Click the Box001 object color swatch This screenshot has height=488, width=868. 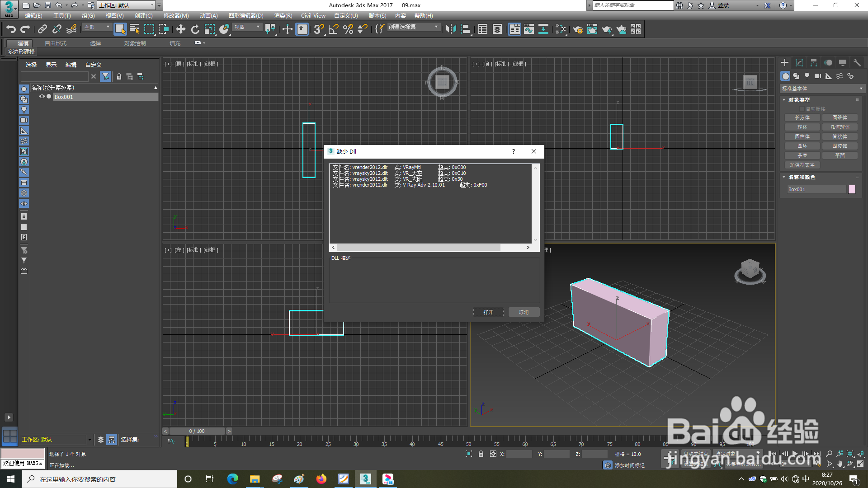coord(852,189)
